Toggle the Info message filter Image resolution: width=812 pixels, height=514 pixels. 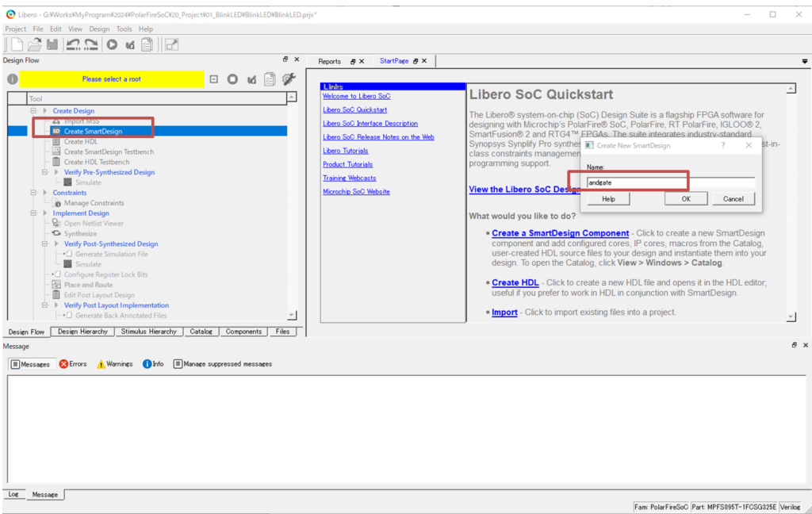point(153,364)
